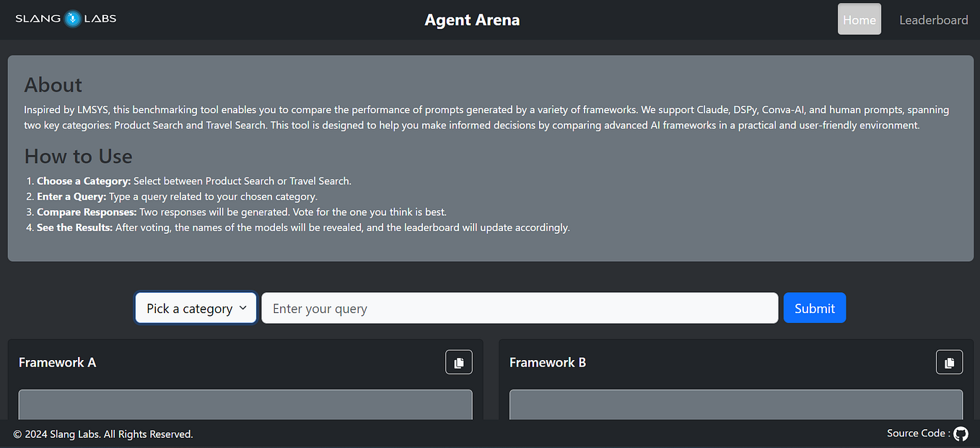This screenshot has width=980, height=448.
Task: Click the copyright notice in the footer
Action: click(x=103, y=434)
